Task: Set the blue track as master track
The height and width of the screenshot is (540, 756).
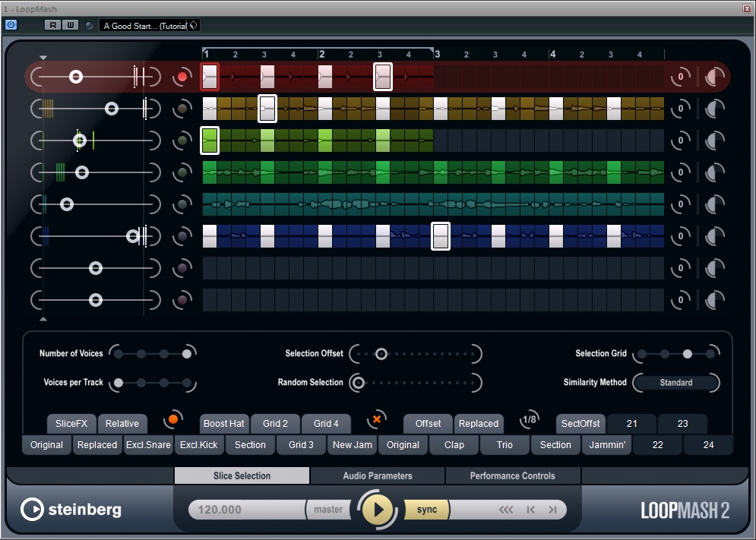Action: pyautogui.click(x=182, y=236)
